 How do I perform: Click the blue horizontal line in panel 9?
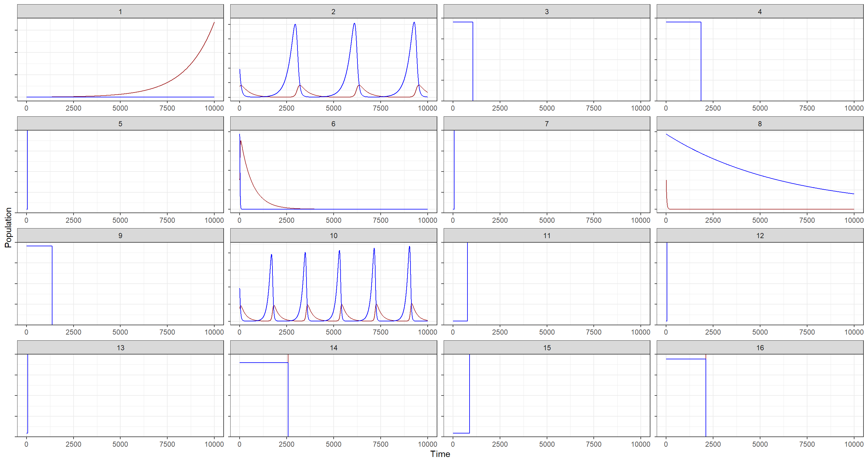[39, 246]
